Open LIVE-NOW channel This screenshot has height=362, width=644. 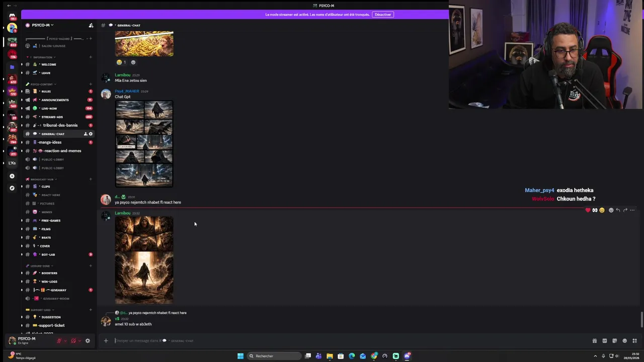[x=59, y=109]
